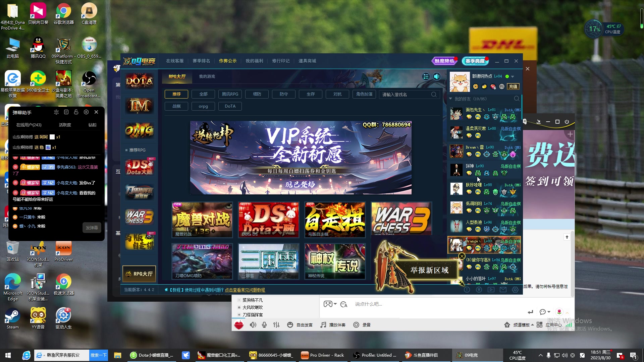Click the flower gift icon in YY chat
Screen dimensions: 644x362
click(x=559, y=312)
